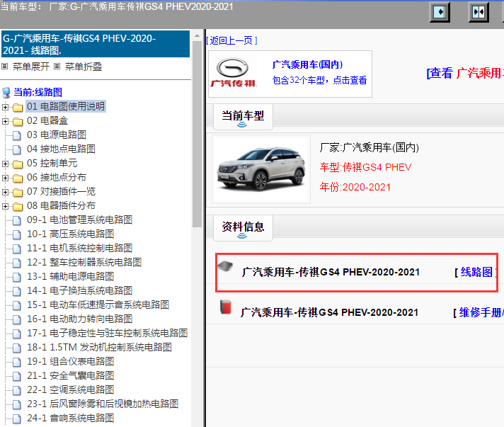Click the 年份:2020-2021 red text
The width and height of the screenshot is (504, 427).
355,187
